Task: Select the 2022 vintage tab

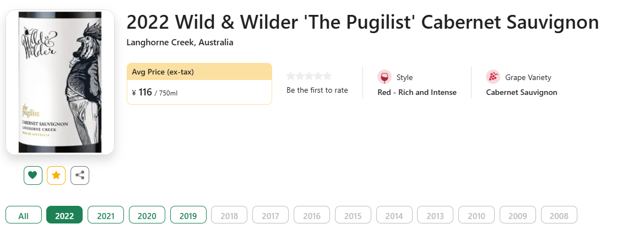Action: point(64,216)
